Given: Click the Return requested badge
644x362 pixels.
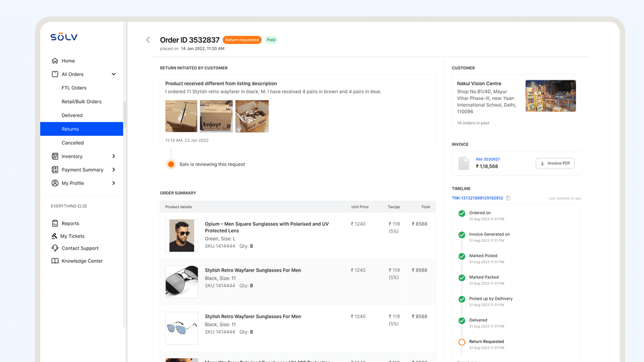Looking at the screenshot, I should click(x=242, y=40).
